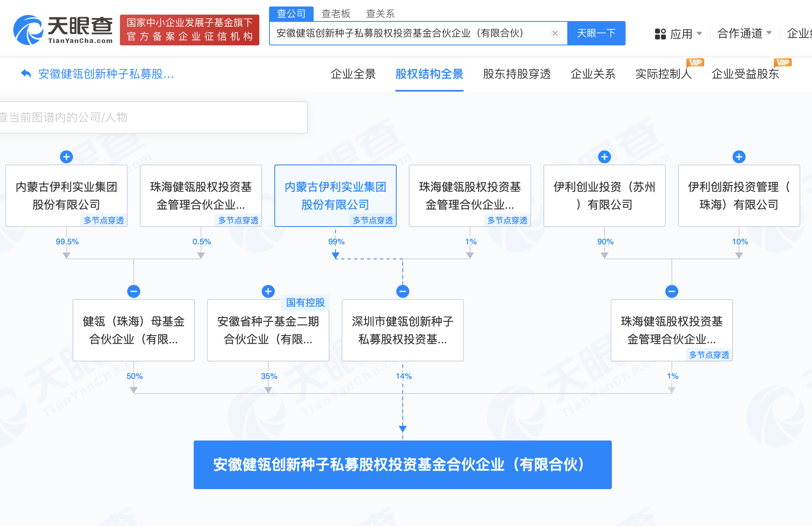Go back using the blue return arrow
812x526 pixels.
click(26, 74)
